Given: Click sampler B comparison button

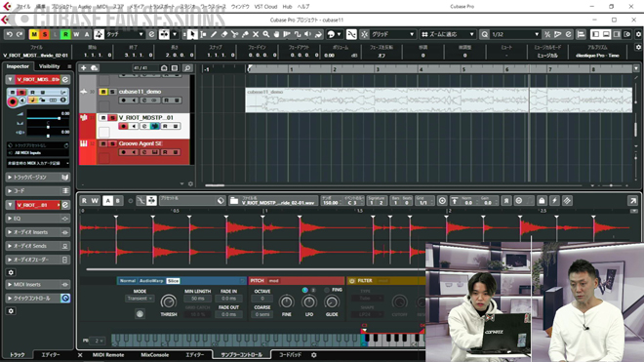Looking at the screenshot, I should click(x=118, y=201).
